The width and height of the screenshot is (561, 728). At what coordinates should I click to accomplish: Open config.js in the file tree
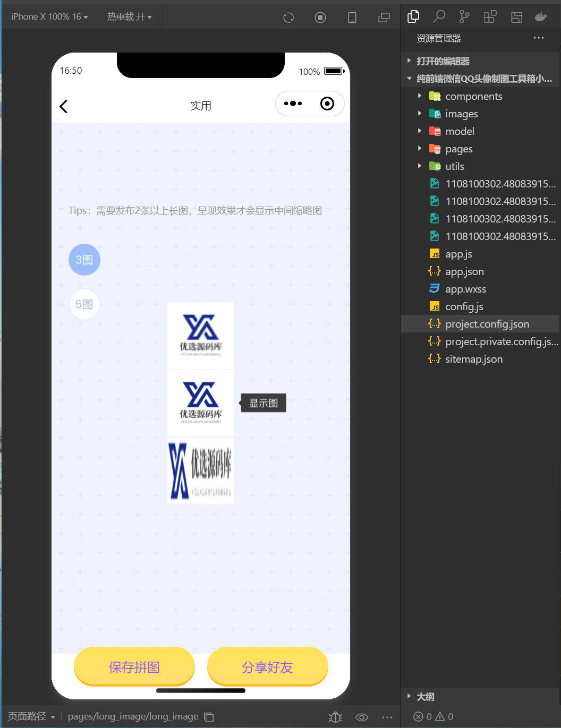point(481,306)
